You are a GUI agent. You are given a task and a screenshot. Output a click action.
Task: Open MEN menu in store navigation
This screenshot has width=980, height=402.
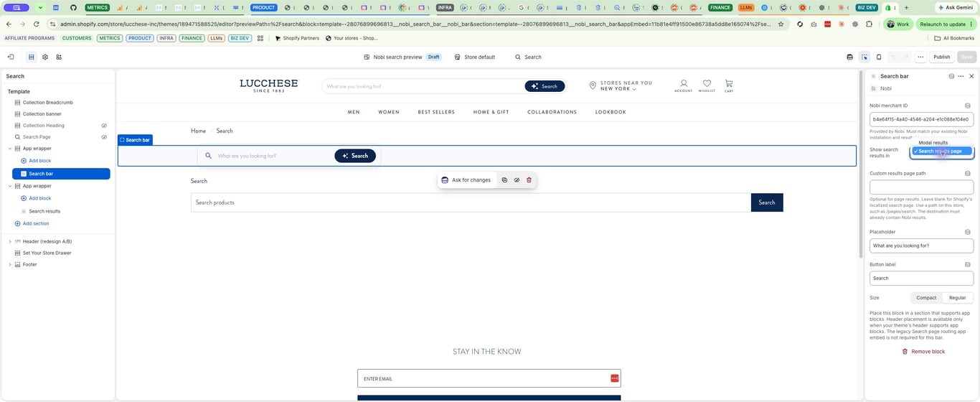354,112
